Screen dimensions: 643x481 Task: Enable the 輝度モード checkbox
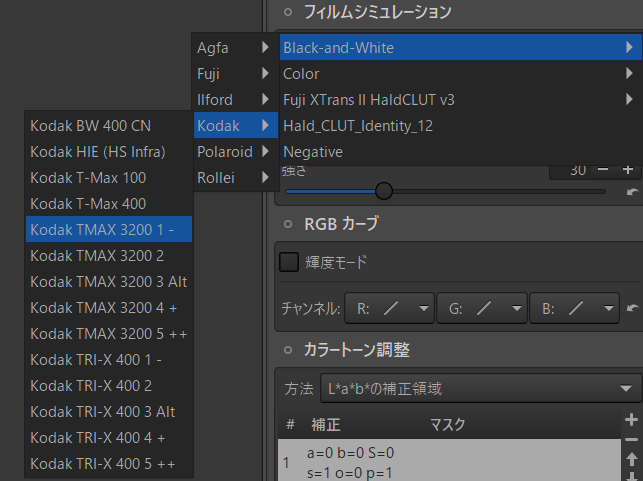pos(289,262)
